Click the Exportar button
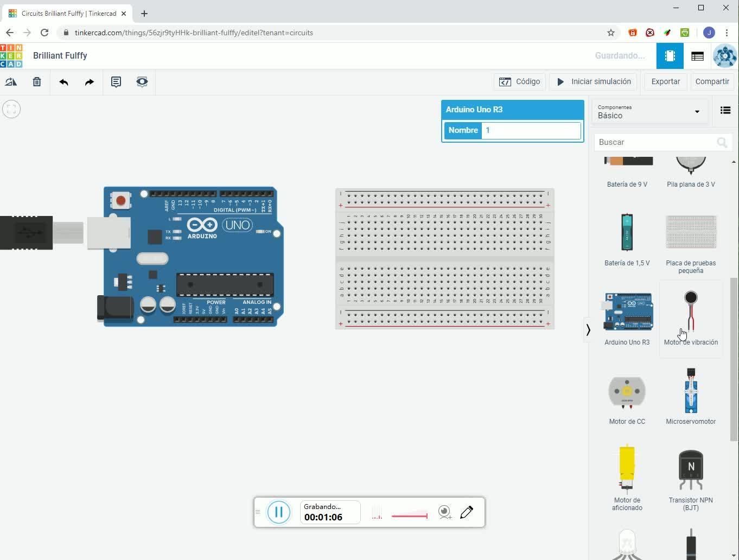739x560 pixels. point(666,81)
